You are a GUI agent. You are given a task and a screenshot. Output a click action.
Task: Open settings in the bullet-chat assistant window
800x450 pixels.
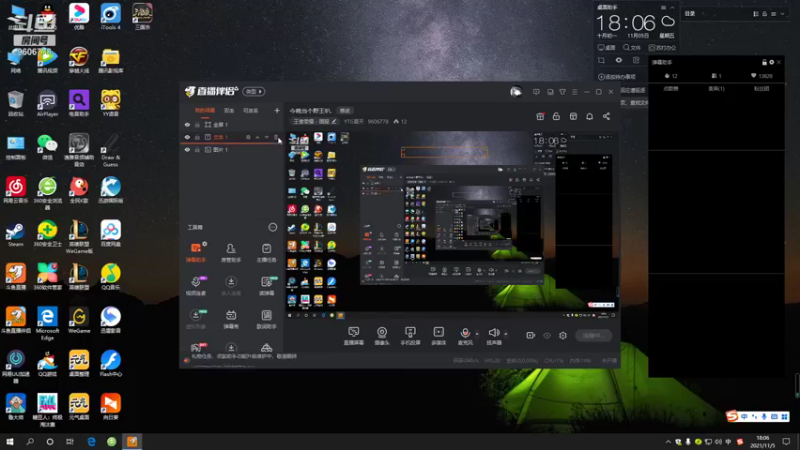(x=771, y=62)
